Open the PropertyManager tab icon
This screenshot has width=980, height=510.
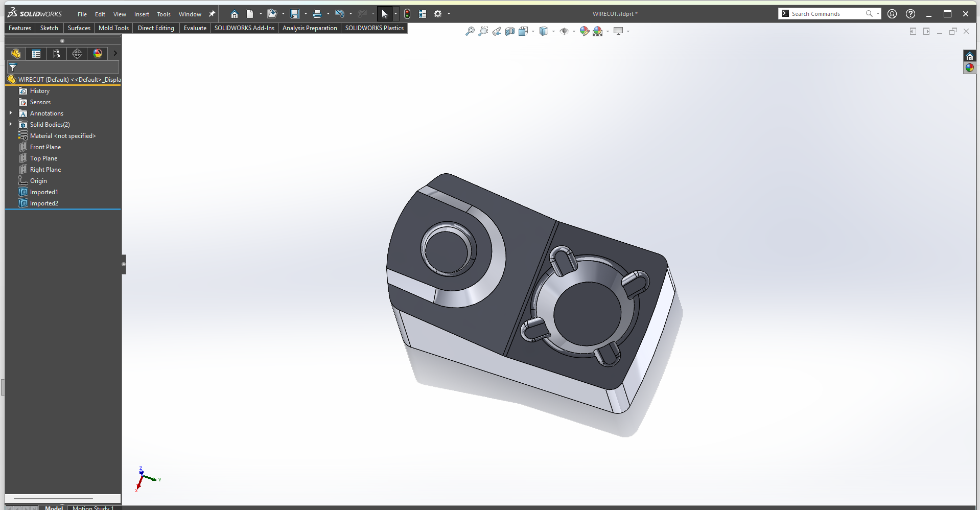click(36, 54)
